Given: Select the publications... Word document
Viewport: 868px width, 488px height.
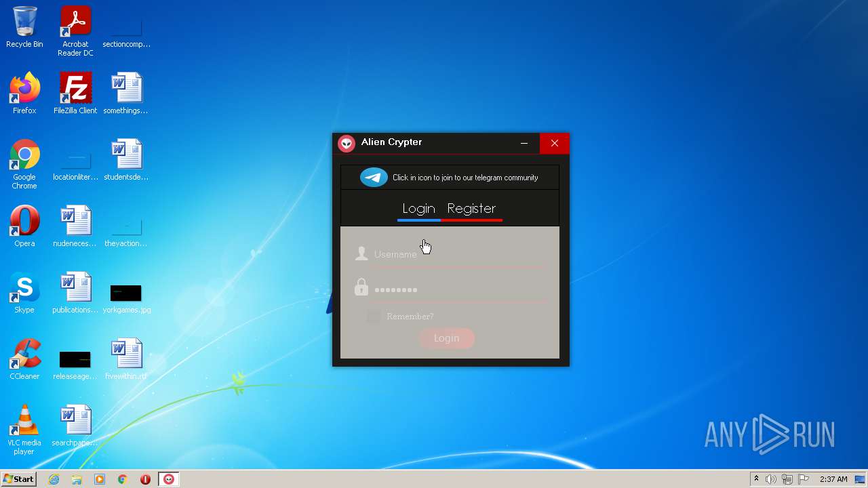Looking at the screenshot, I should (x=75, y=293).
